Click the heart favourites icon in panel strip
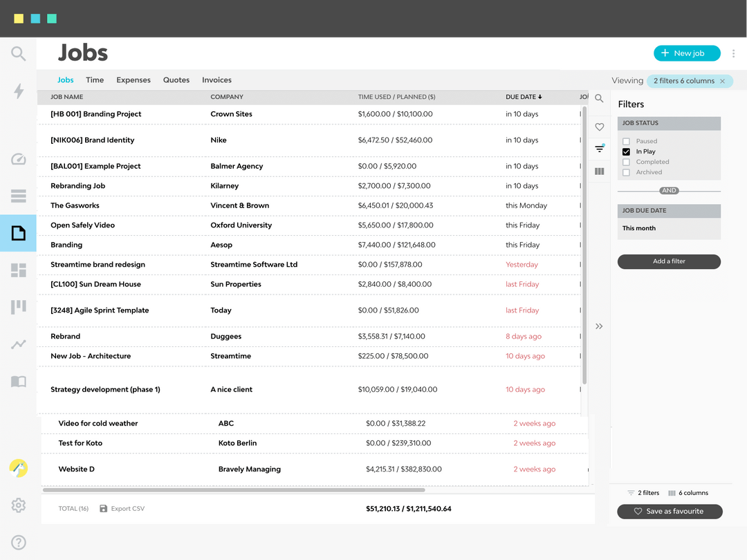Image resolution: width=747 pixels, height=560 pixels. [599, 127]
